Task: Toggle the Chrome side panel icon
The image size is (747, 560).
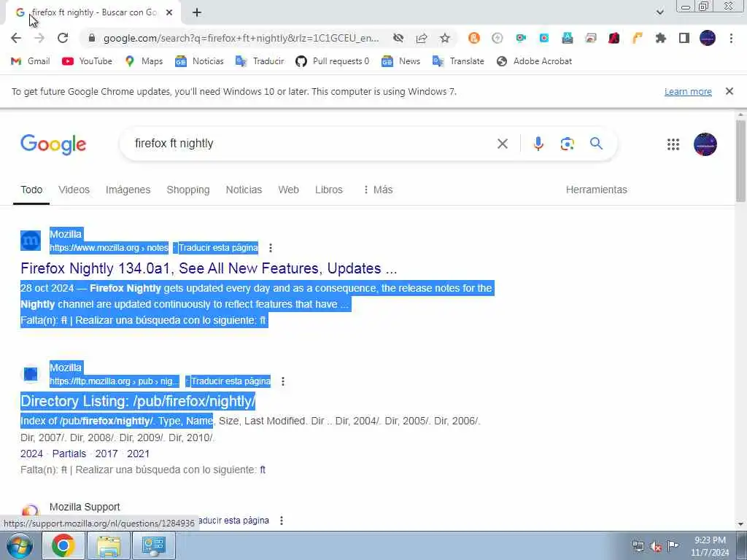Action: click(684, 38)
